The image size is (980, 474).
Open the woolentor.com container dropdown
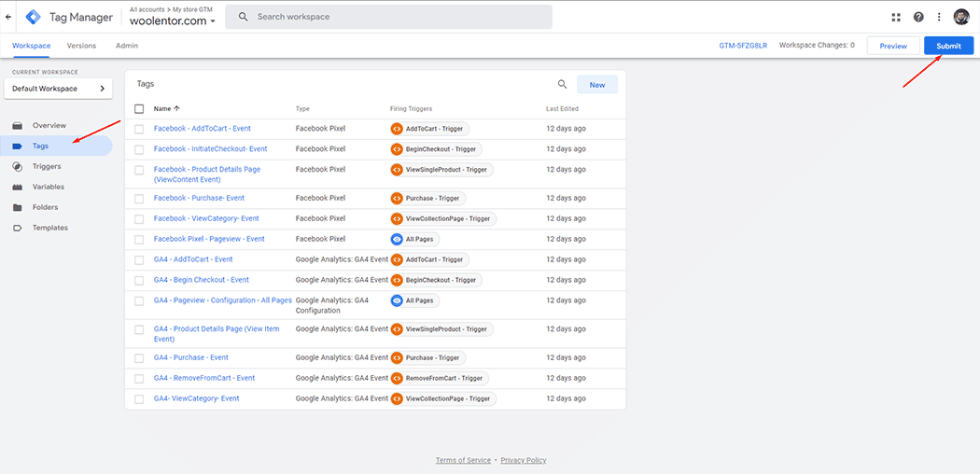pos(173,21)
